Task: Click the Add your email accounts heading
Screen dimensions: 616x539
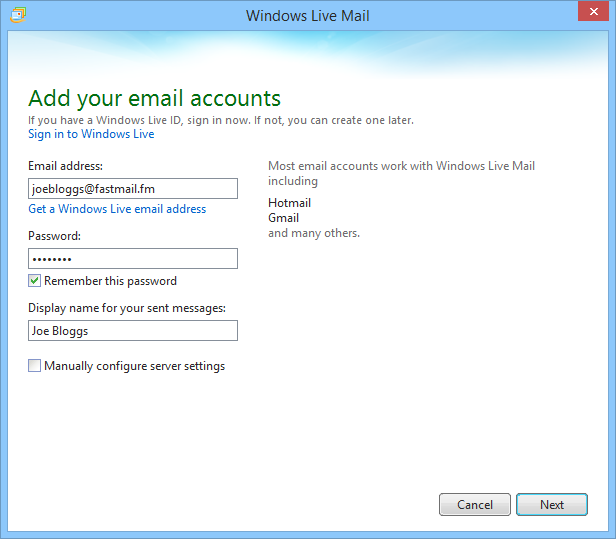Action: 154,98
